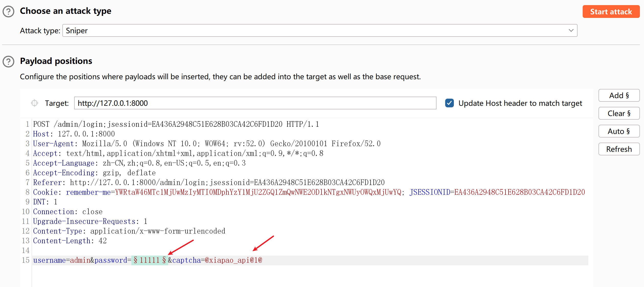Click the JSESSIONID cookie value
The image size is (644, 287).
pyautogui.click(x=519, y=192)
